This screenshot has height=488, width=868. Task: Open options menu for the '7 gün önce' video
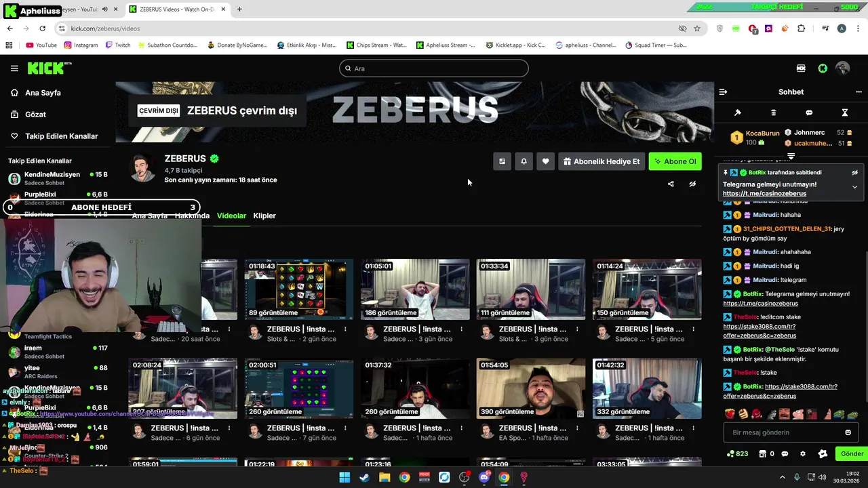345,428
